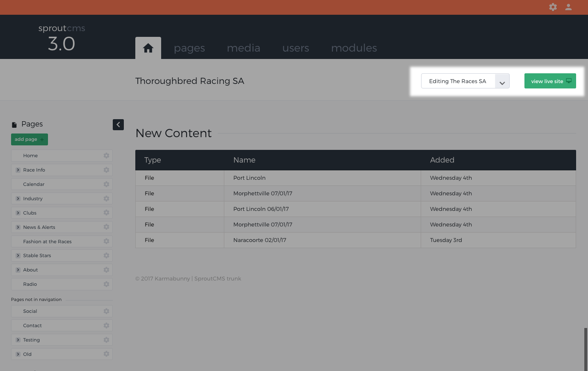Expand the News & Alerts page tree

coord(18,227)
